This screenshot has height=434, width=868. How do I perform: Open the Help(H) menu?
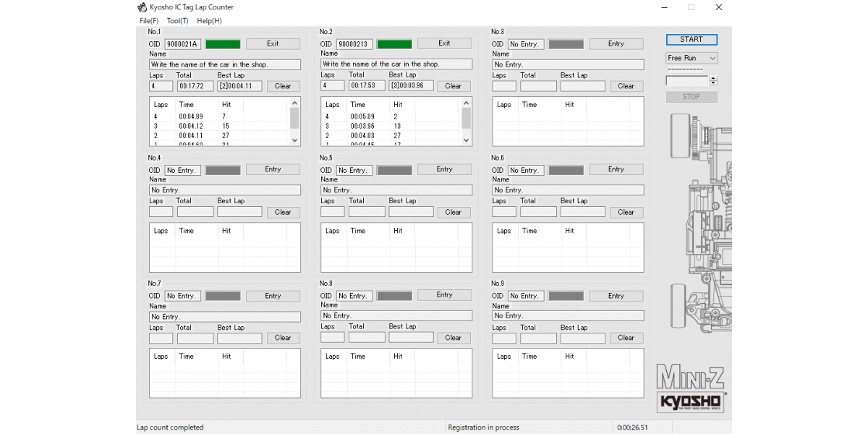tap(209, 21)
